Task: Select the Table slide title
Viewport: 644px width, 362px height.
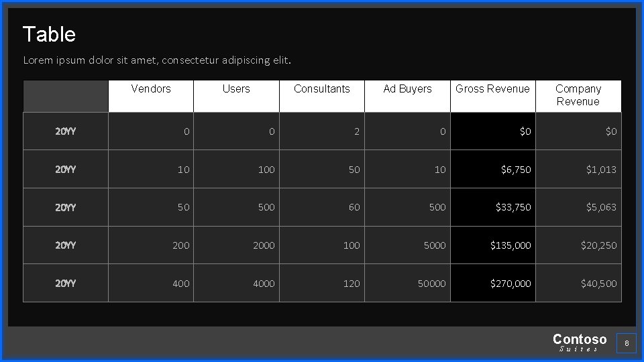Action: point(49,34)
